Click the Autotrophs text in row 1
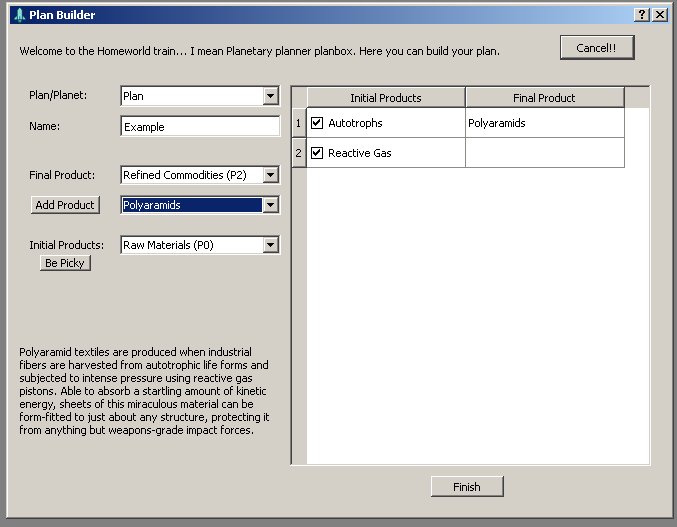This screenshot has height=527, width=677. point(355,123)
